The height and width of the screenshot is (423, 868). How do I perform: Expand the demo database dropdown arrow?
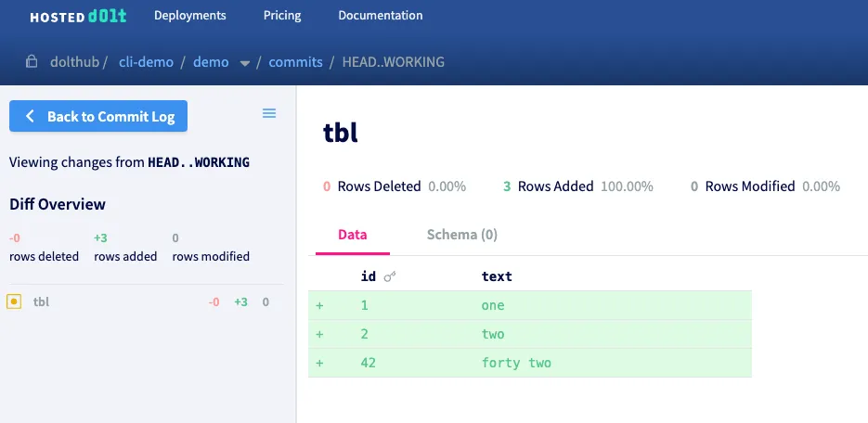click(245, 63)
